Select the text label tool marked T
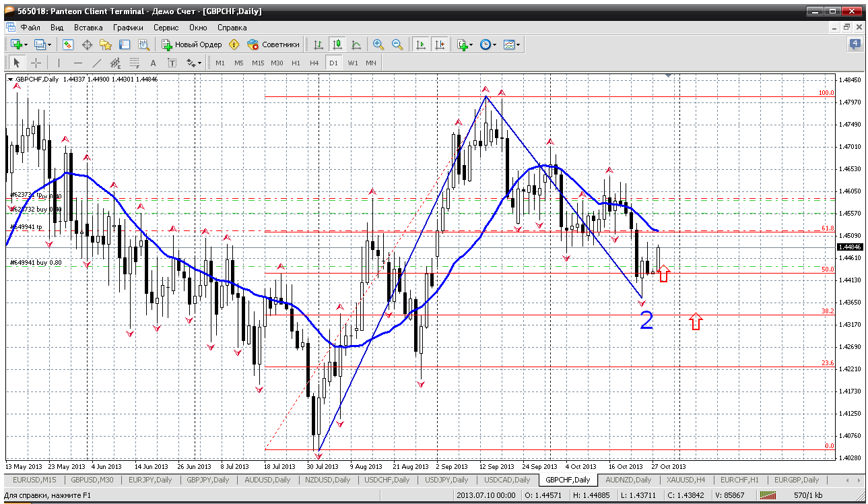 172,63
